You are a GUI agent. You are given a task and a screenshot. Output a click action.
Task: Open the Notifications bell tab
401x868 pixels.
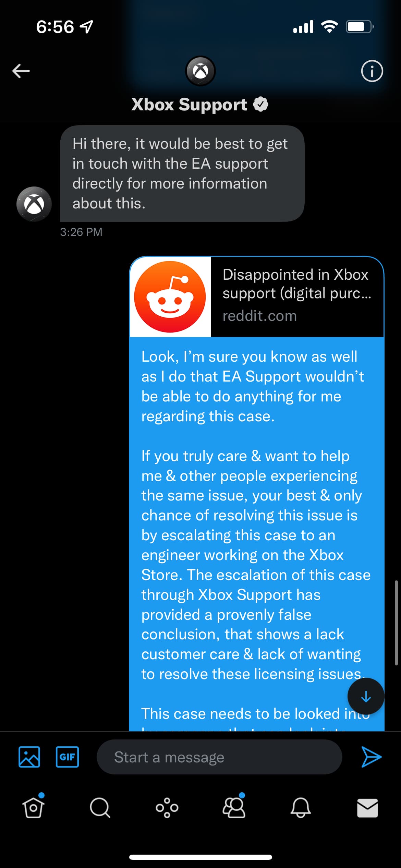pyautogui.click(x=301, y=808)
